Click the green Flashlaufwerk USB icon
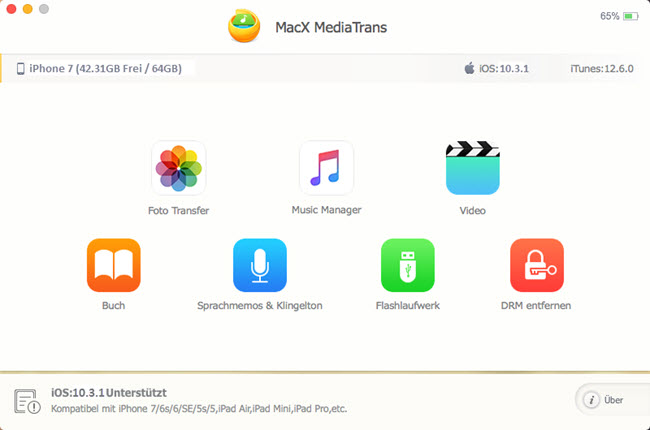 (x=407, y=265)
